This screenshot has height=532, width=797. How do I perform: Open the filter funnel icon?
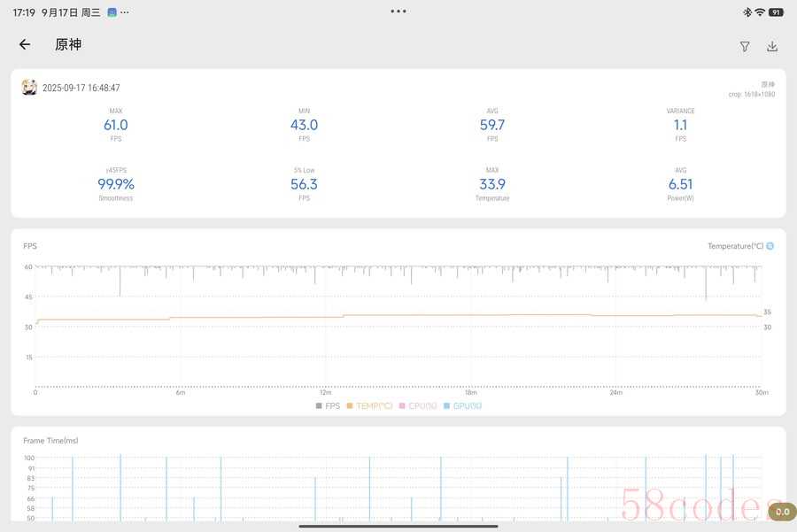pyautogui.click(x=745, y=47)
